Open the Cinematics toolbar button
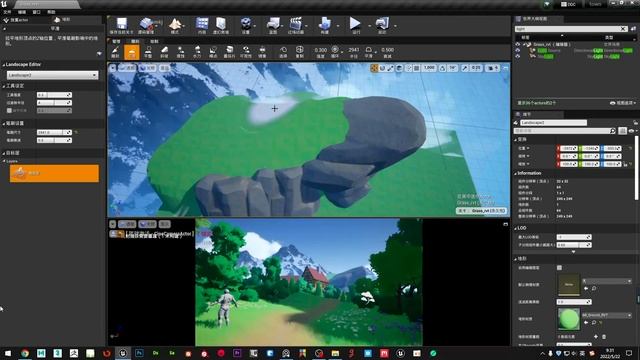The height and width of the screenshot is (360, 640). [296, 26]
